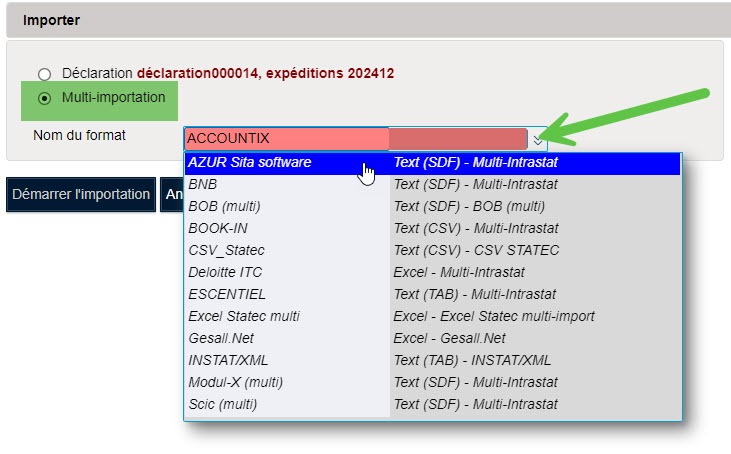Select the Déclaration radio button
Viewport: 731px width, 454px height.
(45, 74)
